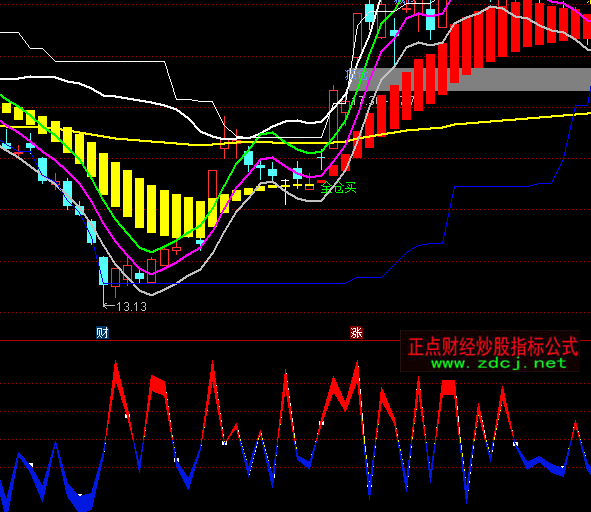Click the widest red flat-topped oscillator peak

point(448,387)
